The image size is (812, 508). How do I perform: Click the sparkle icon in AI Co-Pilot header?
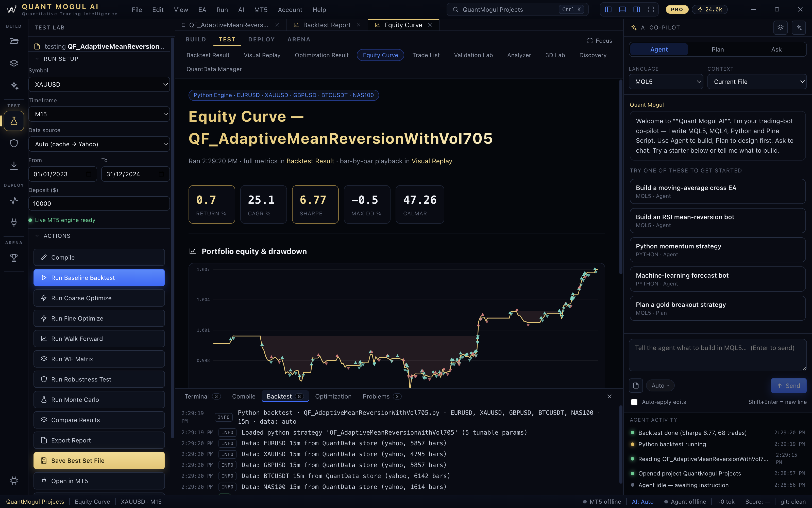tap(799, 27)
